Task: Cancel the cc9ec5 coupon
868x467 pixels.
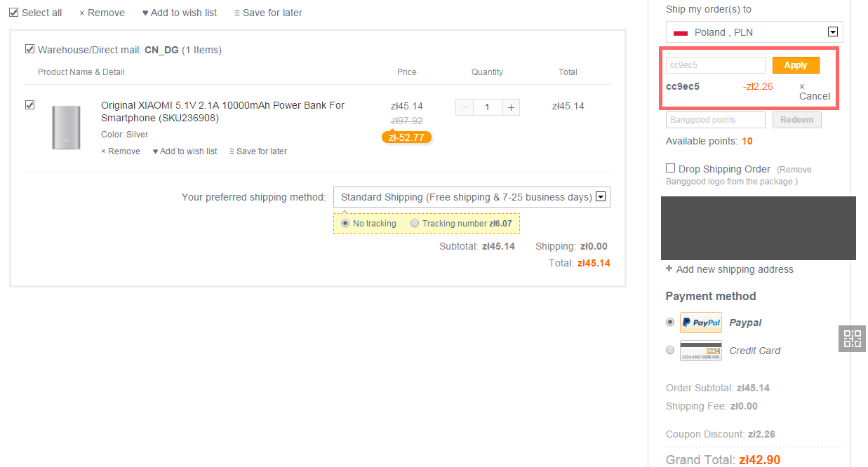Action: pyautogui.click(x=814, y=91)
